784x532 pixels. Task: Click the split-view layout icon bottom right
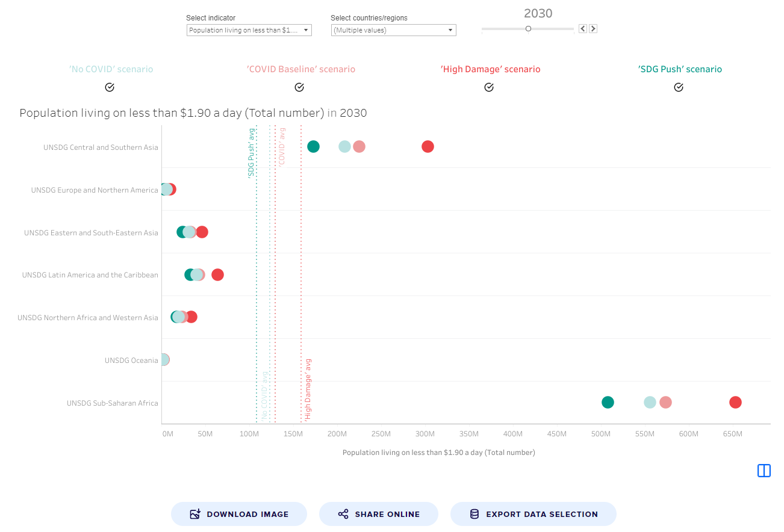(764, 471)
